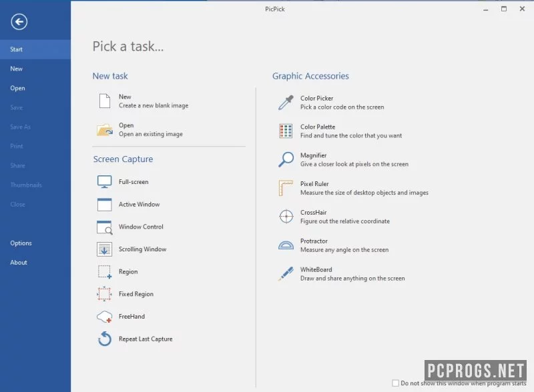534x392 pixels.
Task: Click 'Find and tune the color that you want'
Action: tap(351, 135)
